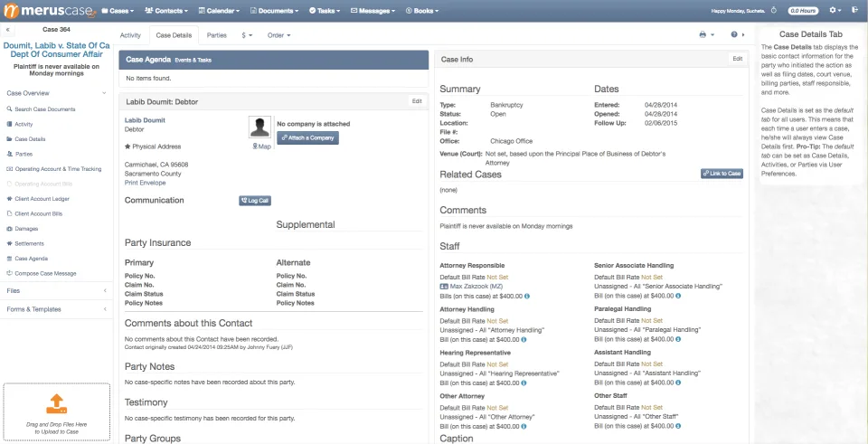The width and height of the screenshot is (868, 444).
Task: Open the Order dropdown tab
Action: coord(278,35)
